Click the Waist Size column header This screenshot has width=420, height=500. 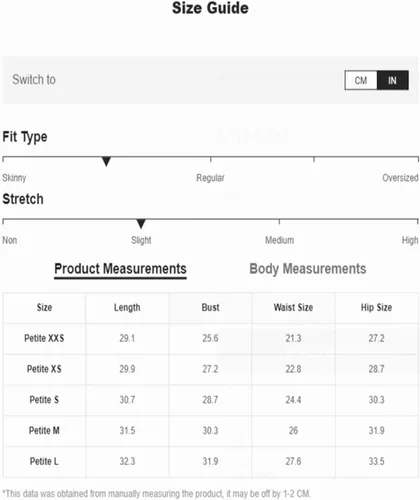[293, 307]
